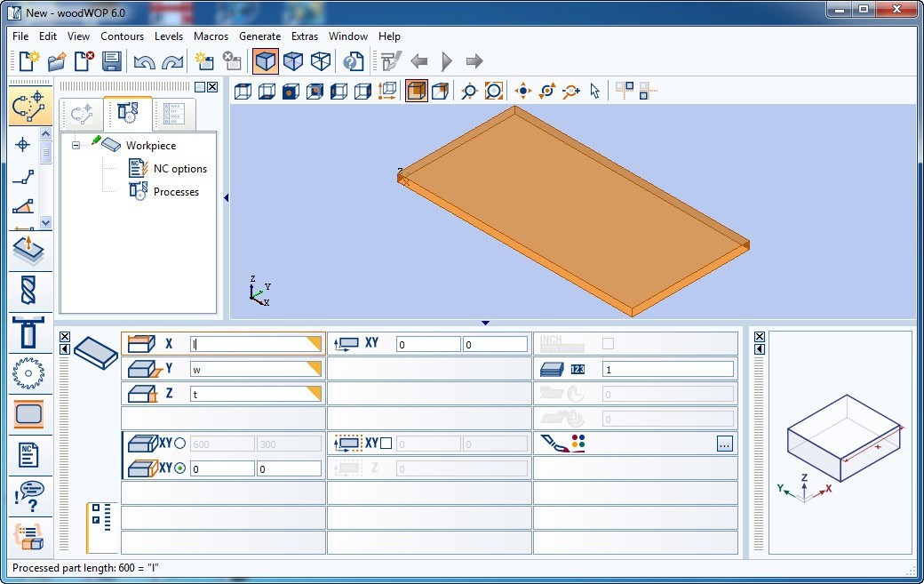
Task: Open the comment question-mark macro icon
Action: (28, 496)
